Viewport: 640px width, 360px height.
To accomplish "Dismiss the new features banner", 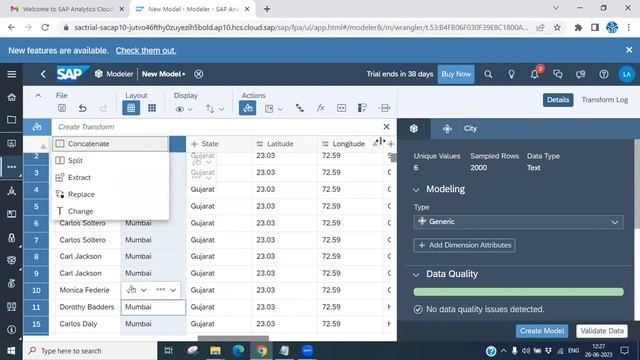I will coord(629,50).
